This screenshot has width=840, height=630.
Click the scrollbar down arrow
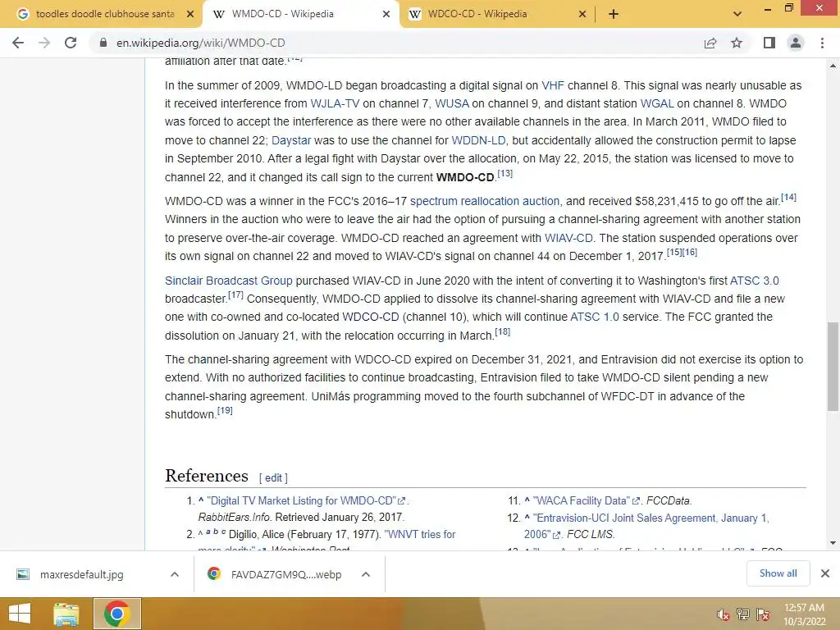pos(833,543)
